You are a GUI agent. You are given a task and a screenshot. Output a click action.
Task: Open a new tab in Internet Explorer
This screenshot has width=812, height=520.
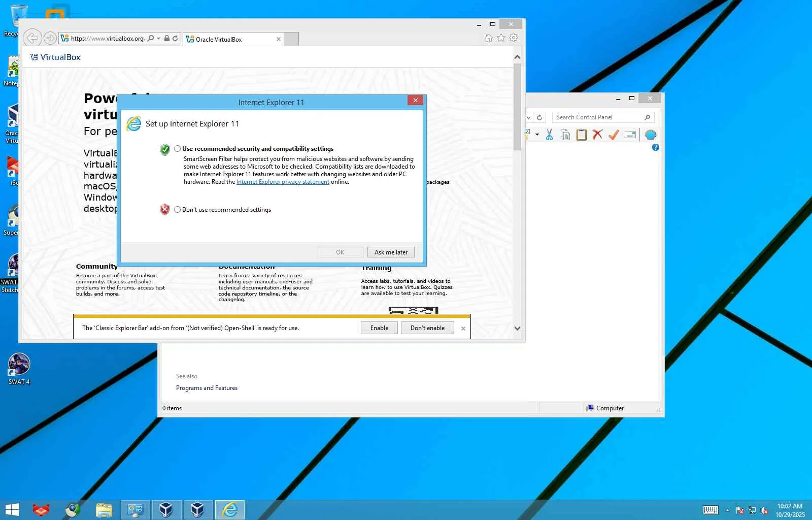pos(291,39)
